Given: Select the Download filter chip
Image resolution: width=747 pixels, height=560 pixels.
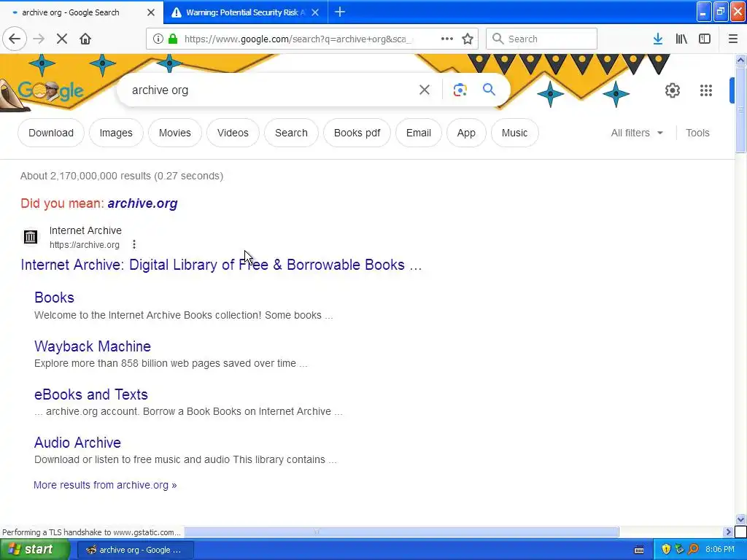Looking at the screenshot, I should pyautogui.click(x=51, y=133).
